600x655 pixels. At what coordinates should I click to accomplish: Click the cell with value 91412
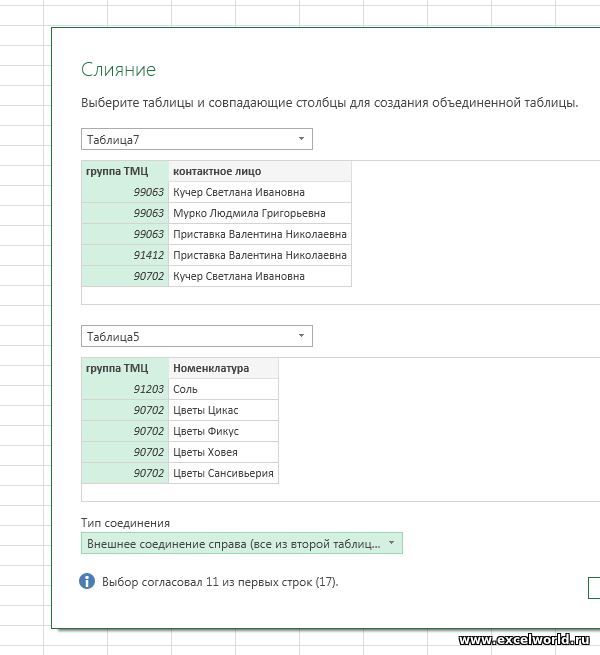coord(125,255)
